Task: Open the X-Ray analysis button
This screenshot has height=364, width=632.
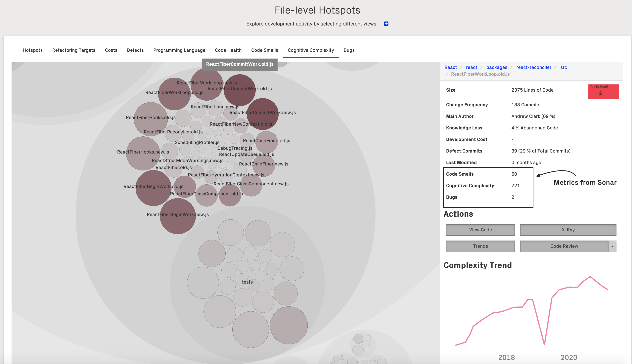Action: (568, 230)
